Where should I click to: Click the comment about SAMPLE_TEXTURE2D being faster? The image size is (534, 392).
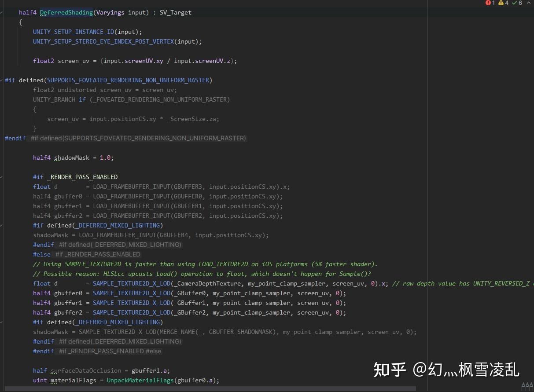click(x=206, y=264)
